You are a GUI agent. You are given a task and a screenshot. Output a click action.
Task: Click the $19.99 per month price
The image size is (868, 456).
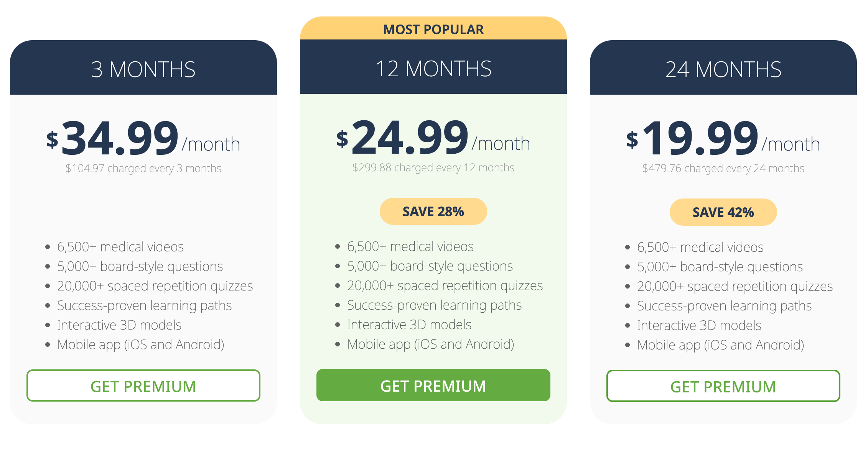[x=723, y=138]
